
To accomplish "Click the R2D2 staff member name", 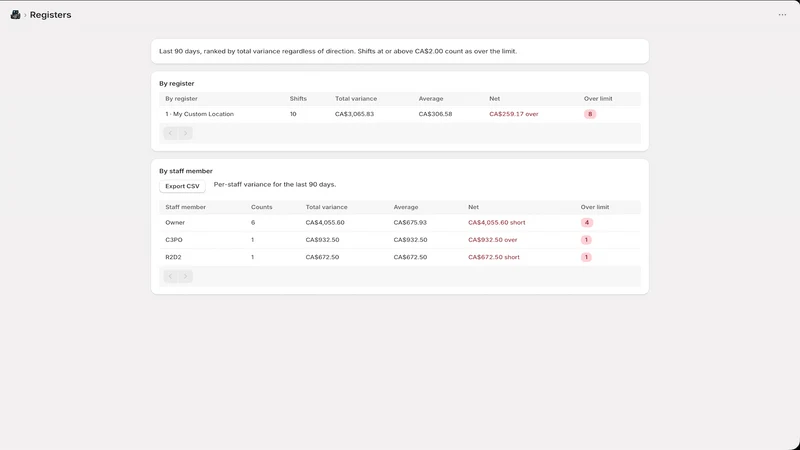I will pos(173,257).
